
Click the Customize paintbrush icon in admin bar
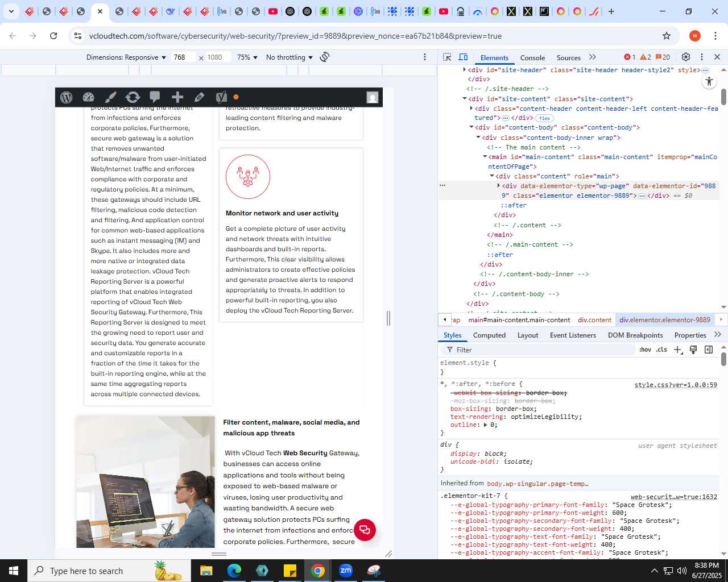click(110, 97)
